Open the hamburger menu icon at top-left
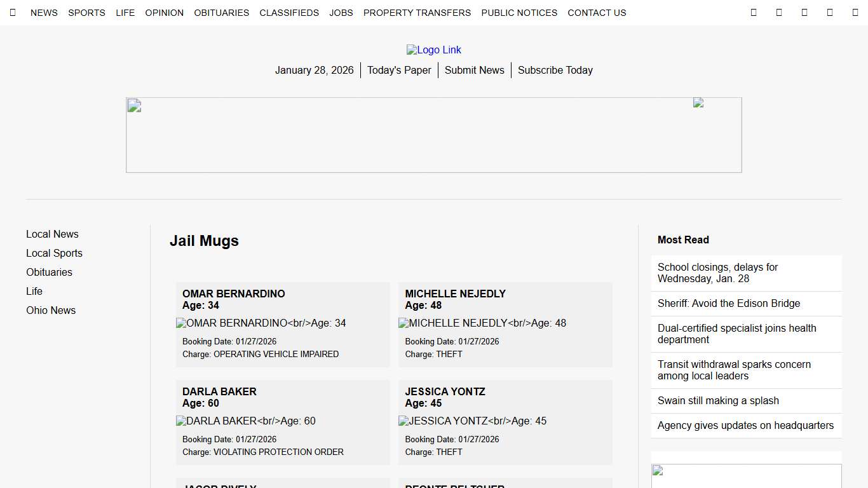 pos(13,12)
